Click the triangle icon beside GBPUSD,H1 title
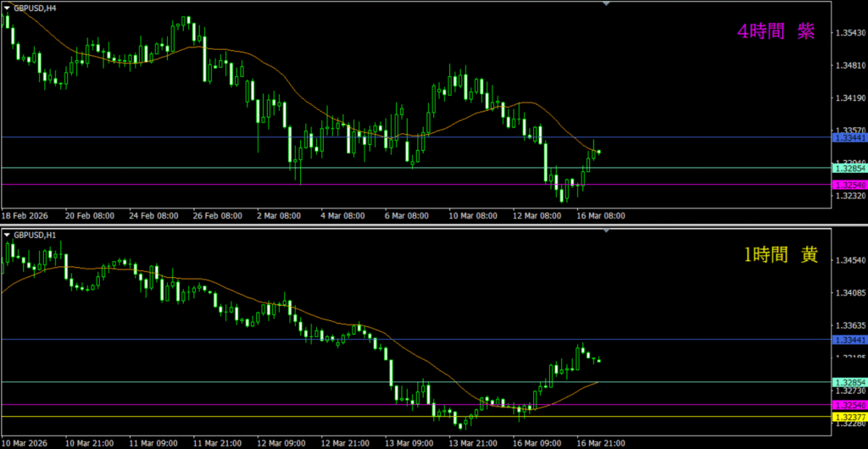The width and height of the screenshot is (868, 449). tap(8, 234)
